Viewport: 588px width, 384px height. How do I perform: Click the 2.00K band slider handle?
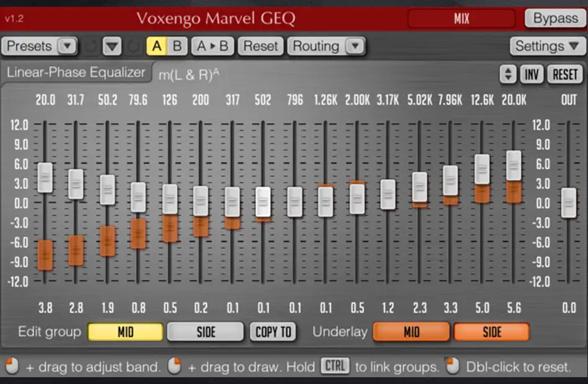(x=357, y=199)
